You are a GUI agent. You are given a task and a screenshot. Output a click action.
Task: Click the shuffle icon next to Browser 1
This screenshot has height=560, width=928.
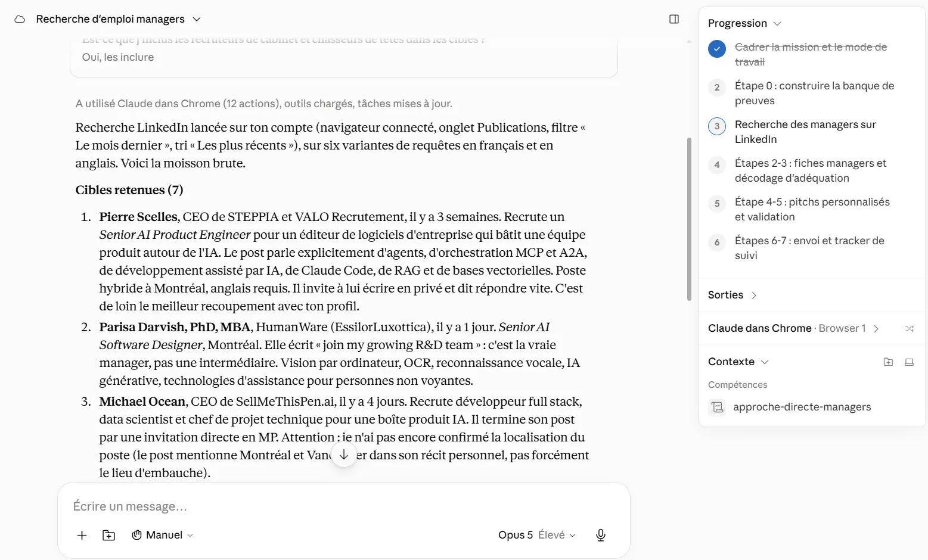(910, 328)
